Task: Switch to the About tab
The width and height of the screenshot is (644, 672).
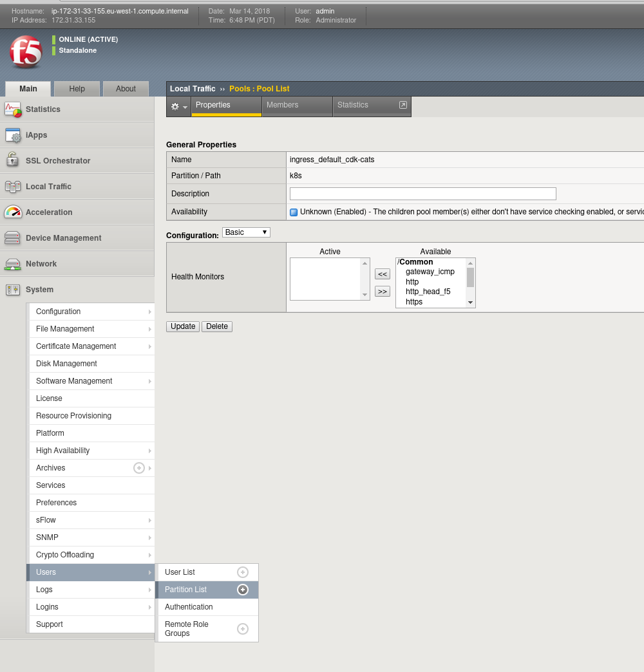Action: (x=126, y=89)
